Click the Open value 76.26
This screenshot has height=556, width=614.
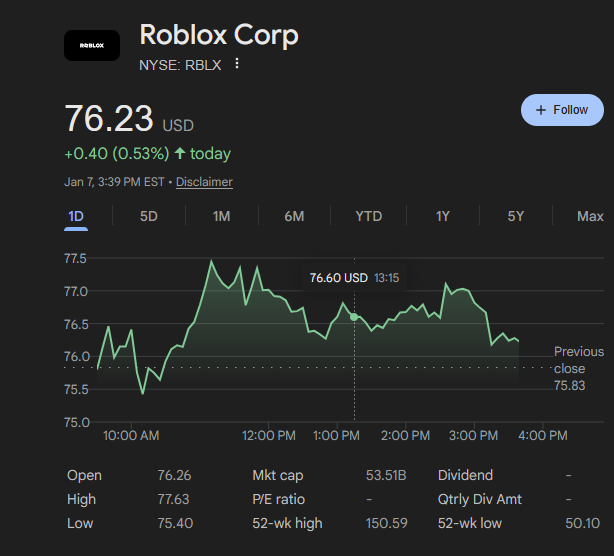click(x=174, y=475)
